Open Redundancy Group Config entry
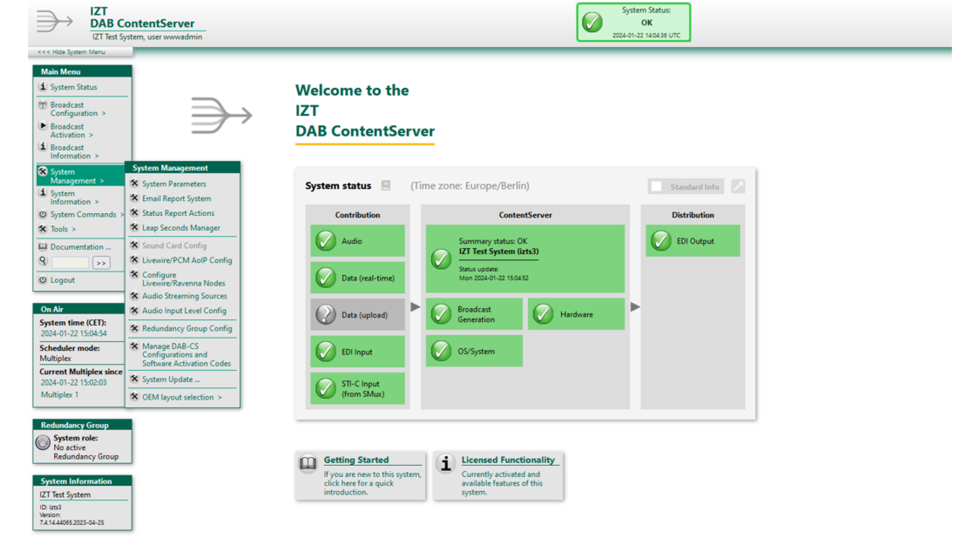Image resolution: width=980 pixels, height=551 pixels. (187, 328)
